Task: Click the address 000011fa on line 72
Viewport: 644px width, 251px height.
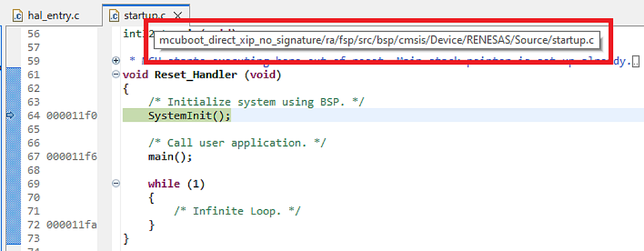Action: pyautogui.click(x=72, y=225)
